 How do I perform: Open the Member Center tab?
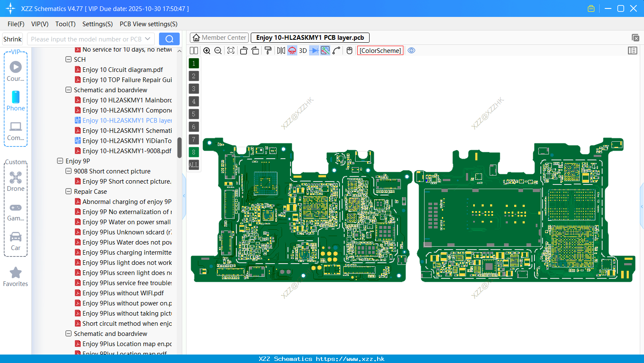(219, 38)
